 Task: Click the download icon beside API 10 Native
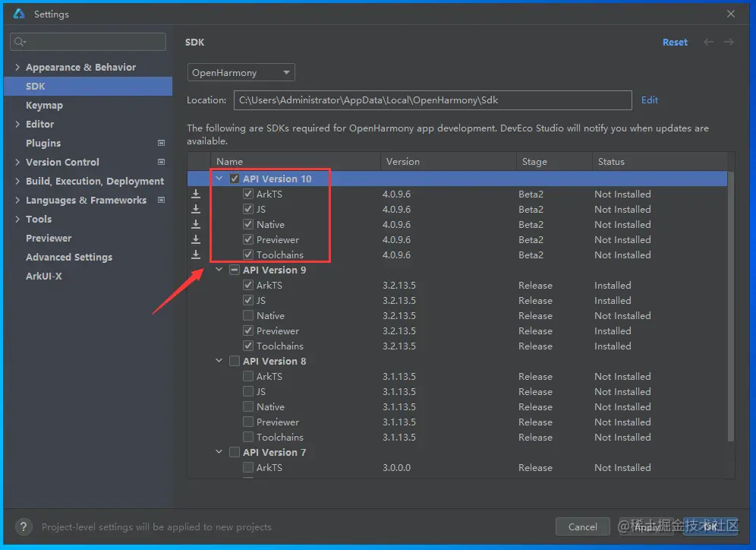(x=196, y=224)
